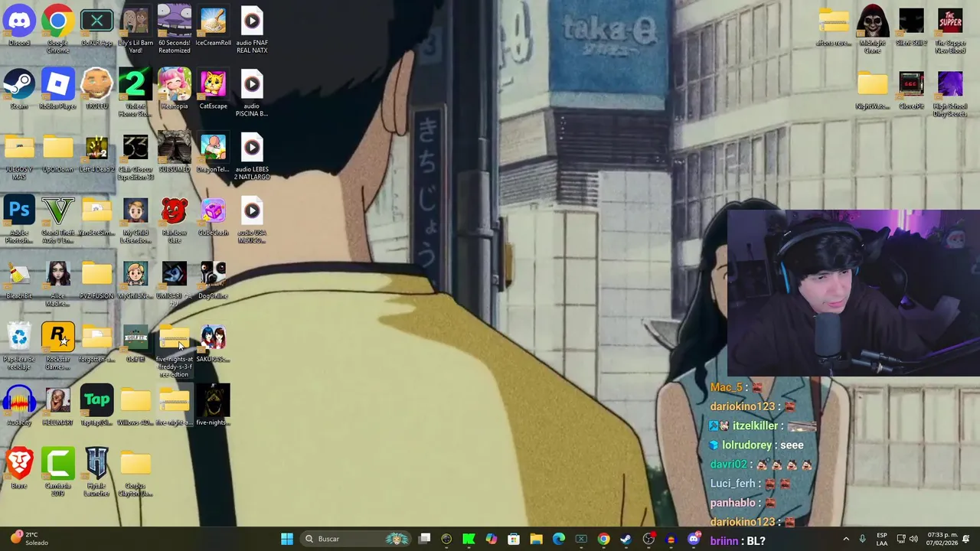Click The Supper New Blood icon
The width and height of the screenshot is (980, 551).
pyautogui.click(x=950, y=31)
